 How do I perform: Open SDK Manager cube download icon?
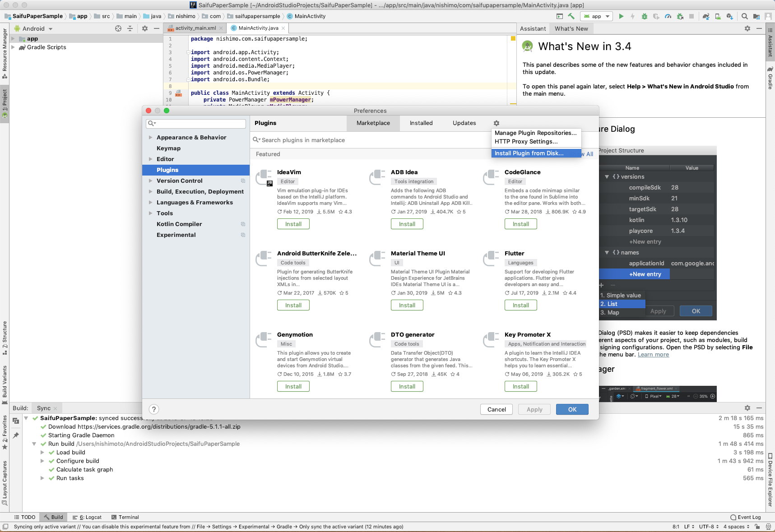point(729,16)
